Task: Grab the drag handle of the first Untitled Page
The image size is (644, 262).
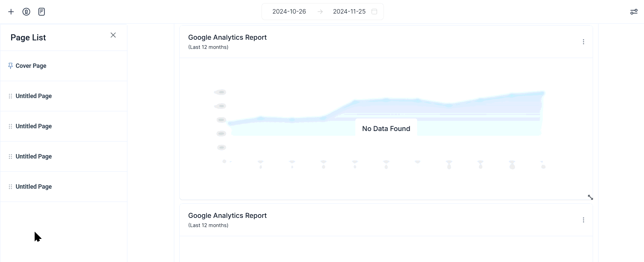Action: [11, 96]
